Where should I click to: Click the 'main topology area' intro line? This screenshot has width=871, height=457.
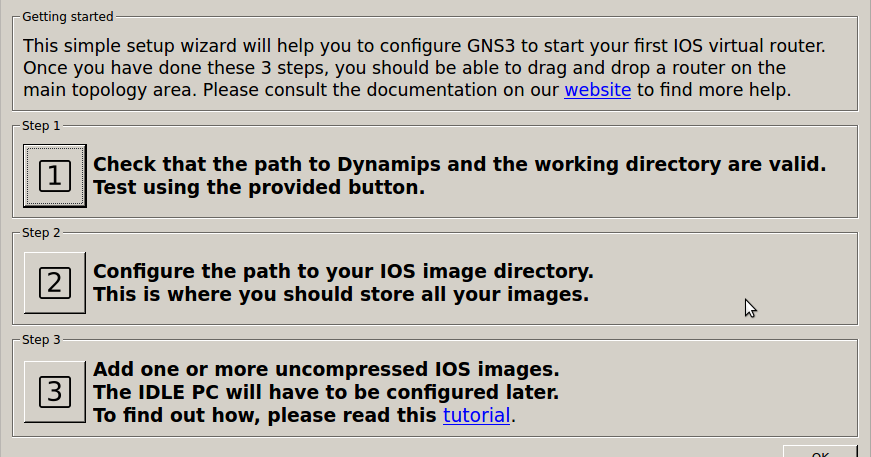(x=407, y=90)
